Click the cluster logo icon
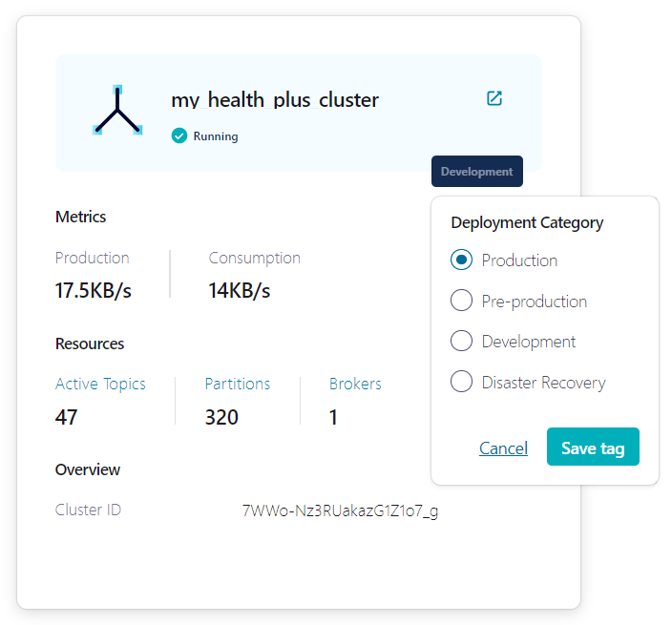Viewport: 672px width, 625px height. tap(117, 110)
